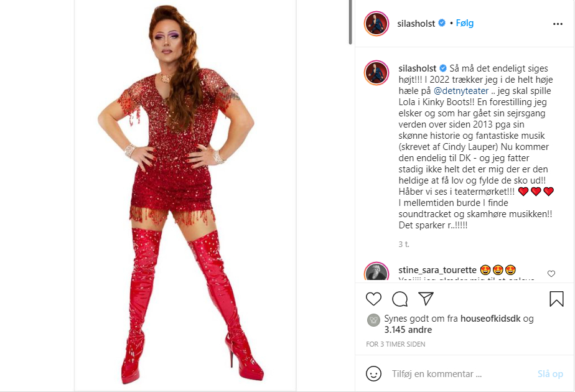This screenshot has height=392, width=575.
Task: Click the Slå op post button
Action: [x=550, y=374]
